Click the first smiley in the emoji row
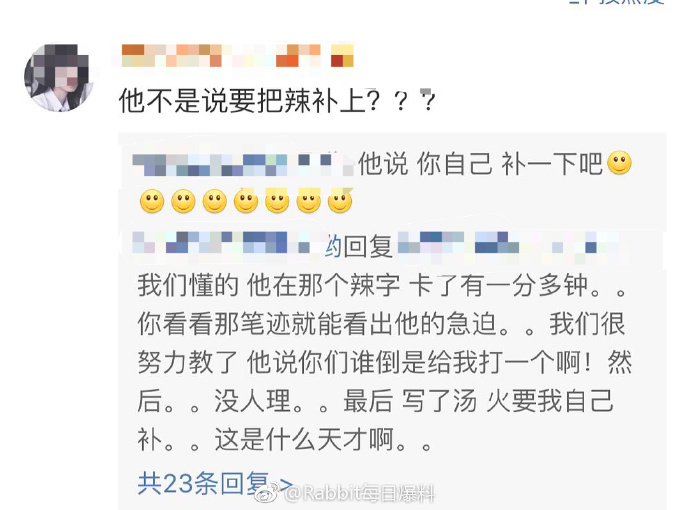Image resolution: width=690 pixels, height=510 pixels. coord(152,201)
